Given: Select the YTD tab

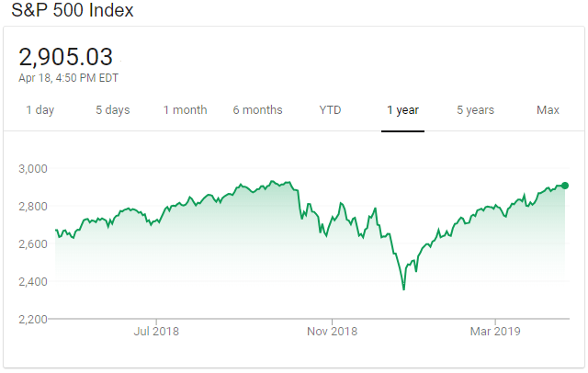Looking at the screenshot, I should tap(330, 110).
